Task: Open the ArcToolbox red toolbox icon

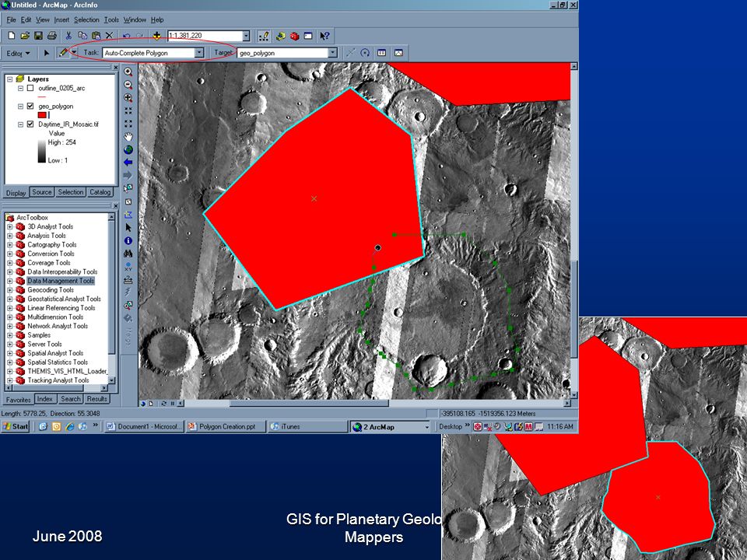Action: [294, 36]
